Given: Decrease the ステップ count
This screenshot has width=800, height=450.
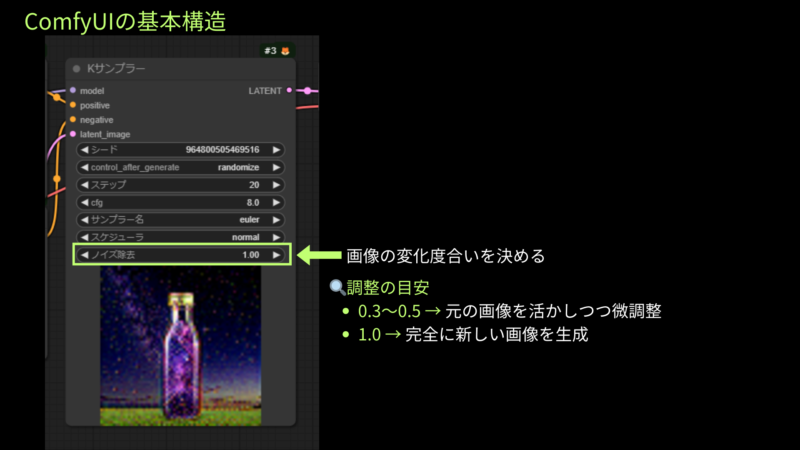Looking at the screenshot, I should coord(85,185).
